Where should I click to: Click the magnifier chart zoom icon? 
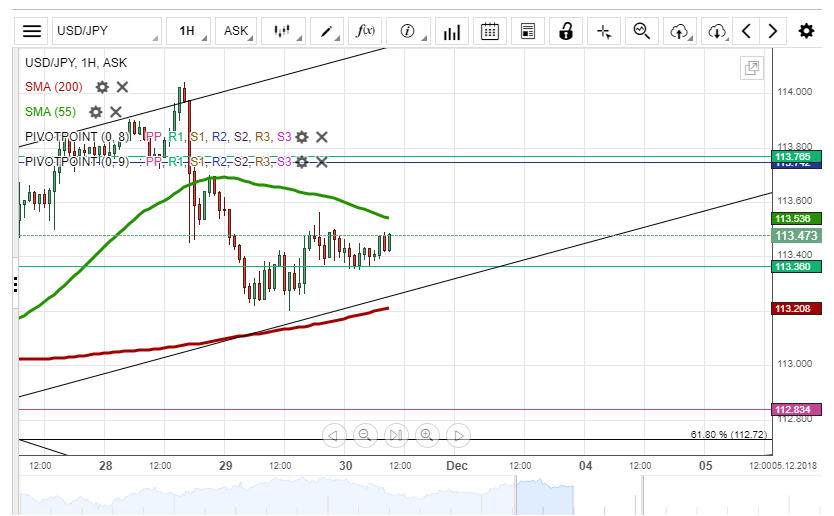click(642, 31)
